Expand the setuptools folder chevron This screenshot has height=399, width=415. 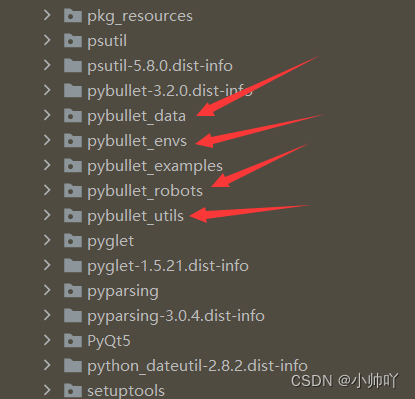[x=47, y=390]
